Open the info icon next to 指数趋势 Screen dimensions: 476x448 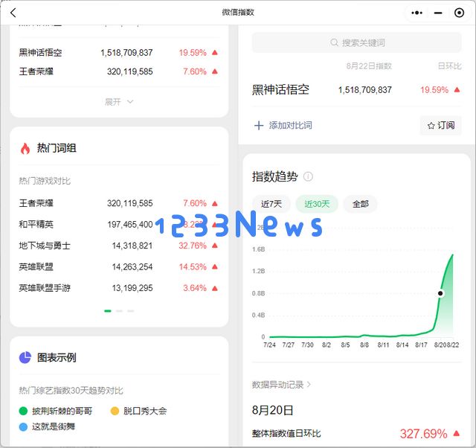[308, 176]
